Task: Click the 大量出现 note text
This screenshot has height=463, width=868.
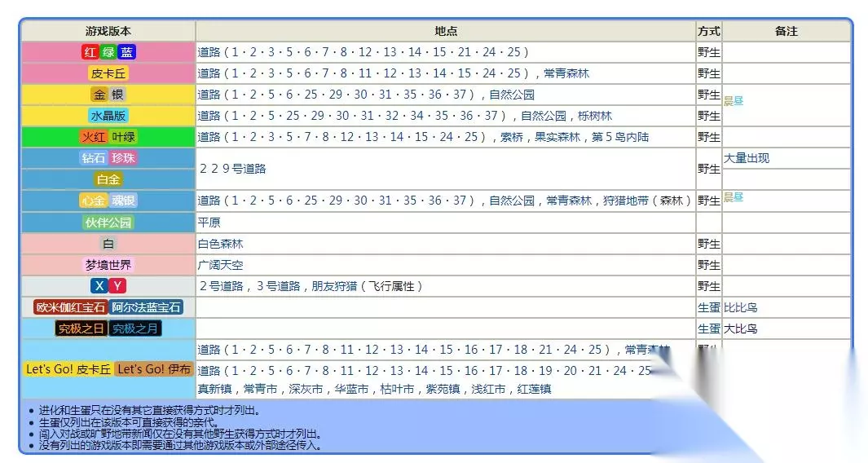Action: pos(747,158)
